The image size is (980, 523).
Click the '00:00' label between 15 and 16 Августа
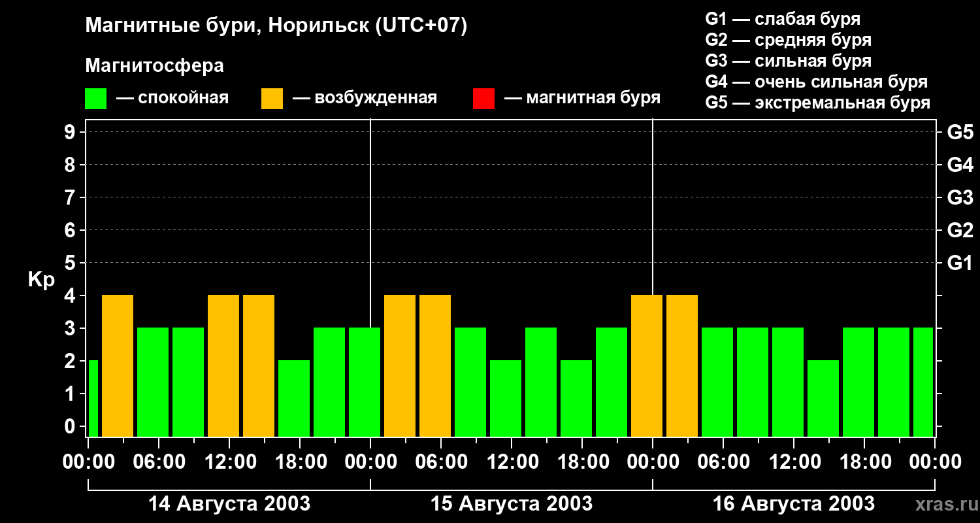click(653, 462)
